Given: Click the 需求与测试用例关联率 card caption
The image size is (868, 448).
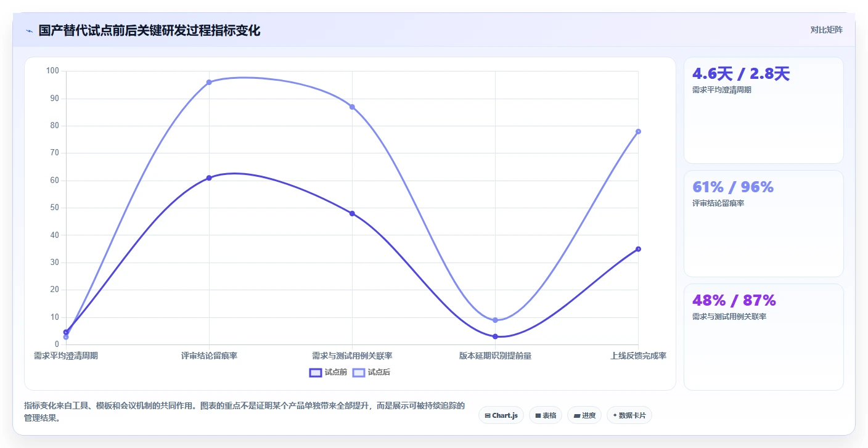Looking at the screenshot, I should [729, 316].
